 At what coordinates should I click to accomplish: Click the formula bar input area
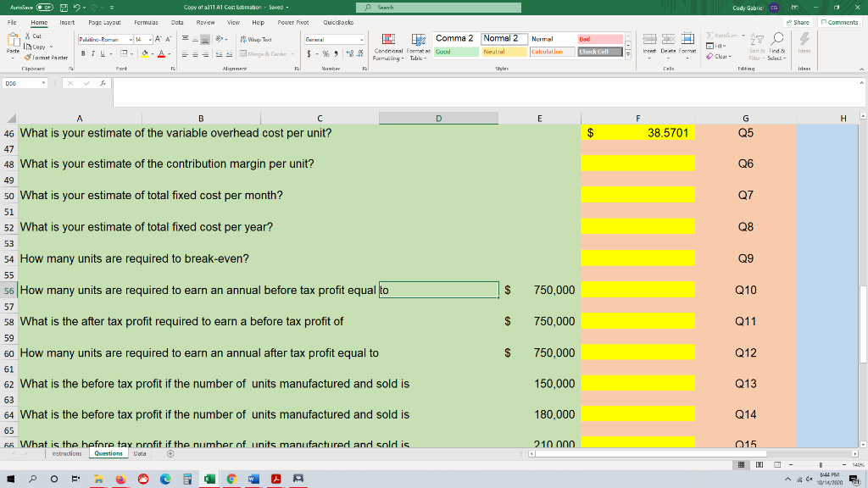[x=487, y=91]
